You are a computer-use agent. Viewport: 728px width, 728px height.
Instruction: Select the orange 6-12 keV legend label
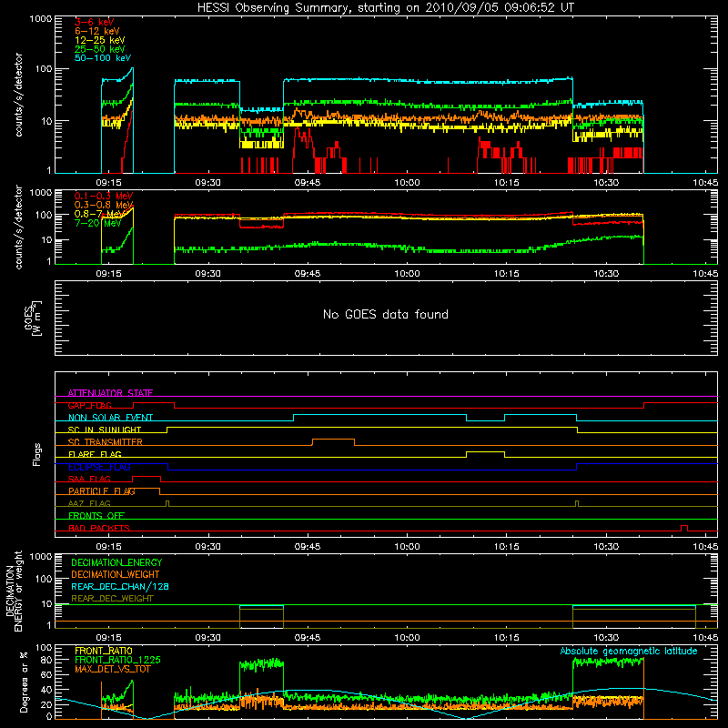click(97, 31)
